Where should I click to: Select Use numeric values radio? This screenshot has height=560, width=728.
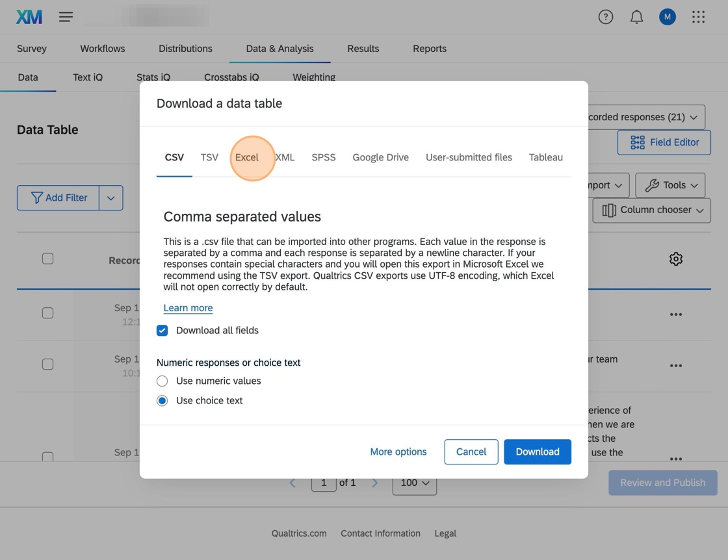162,381
